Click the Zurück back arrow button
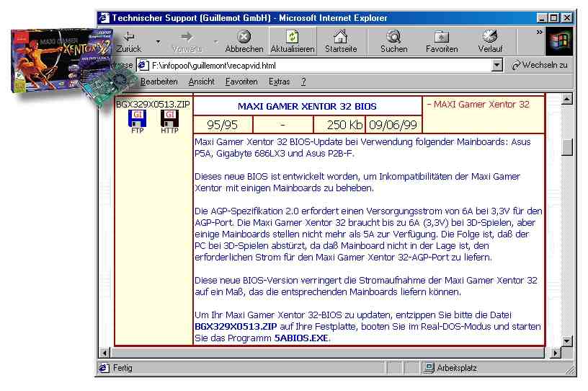Viewport: 588px width, 391px height. tap(130, 41)
